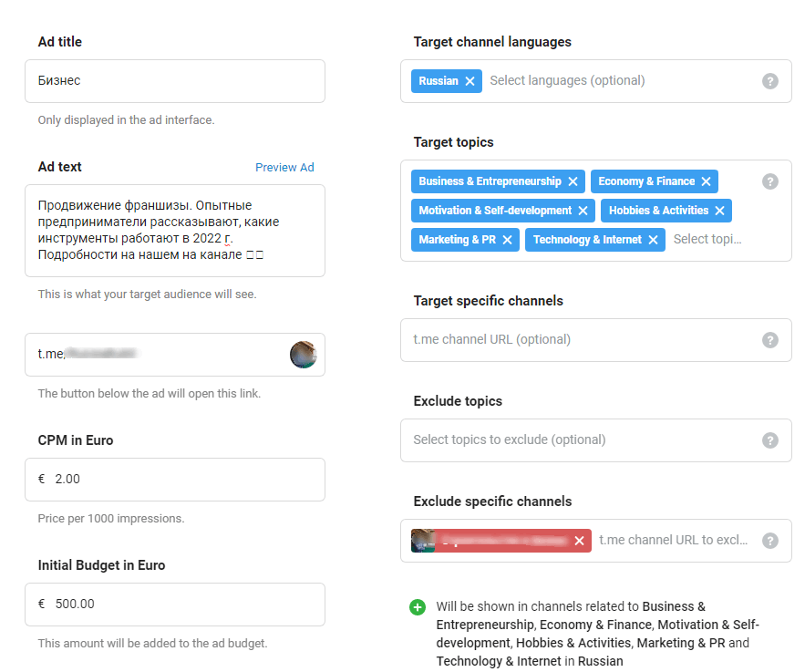Show help for Exclude topics
This screenshot has height=672, width=805.
point(770,440)
